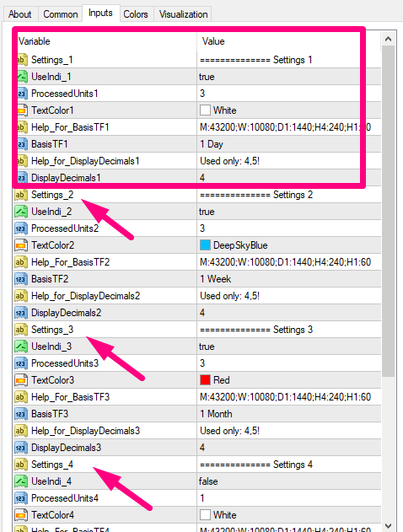
Task: Click the boolean icon beside UseIndi_1
Action: [x=22, y=77]
